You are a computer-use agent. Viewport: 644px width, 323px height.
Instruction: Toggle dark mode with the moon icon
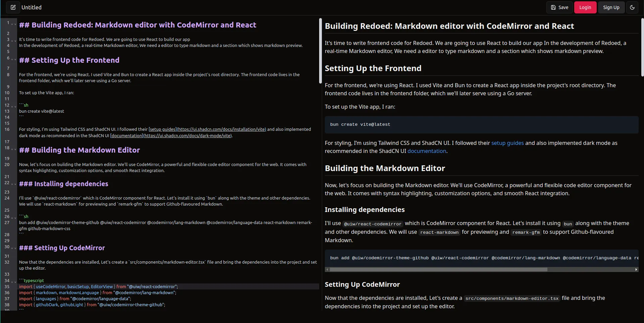tap(632, 7)
